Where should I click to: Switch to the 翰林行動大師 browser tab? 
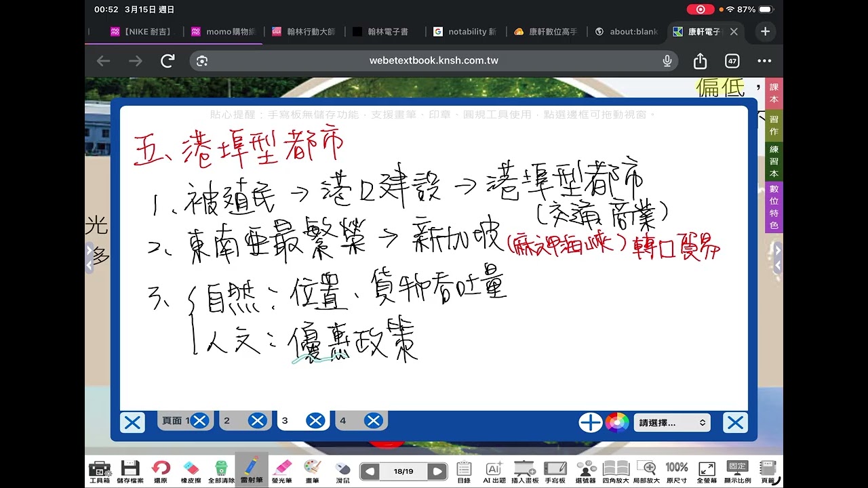(x=303, y=31)
